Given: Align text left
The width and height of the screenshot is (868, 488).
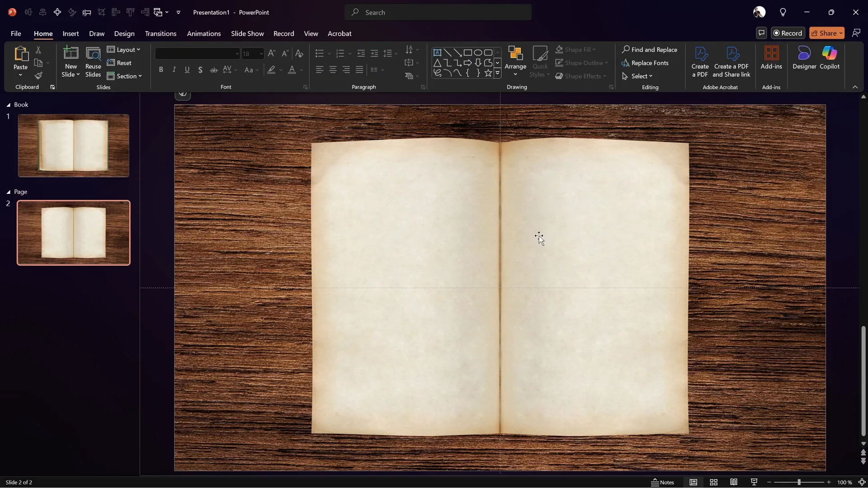Looking at the screenshot, I should click(320, 70).
